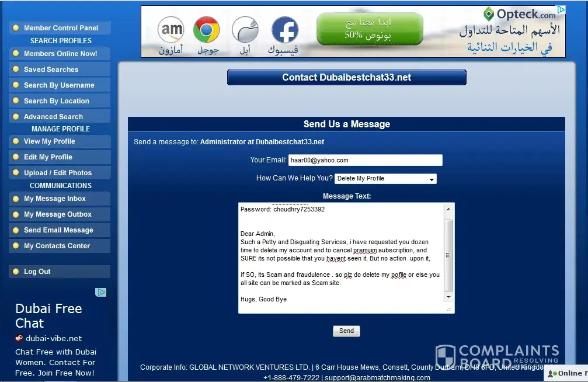Image resolution: width=588 pixels, height=382 pixels.
Task: Open Search By Location
Action: click(x=60, y=101)
